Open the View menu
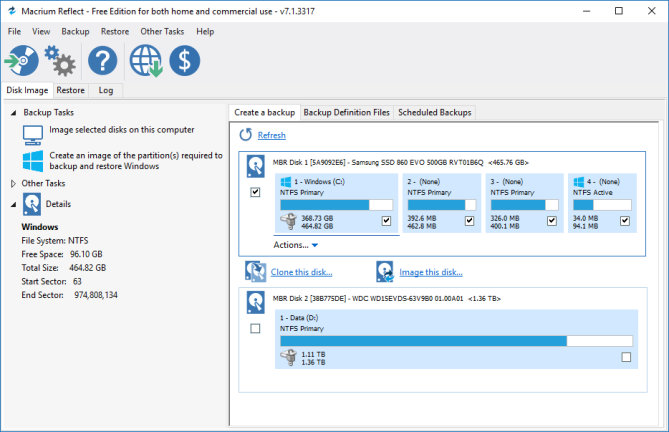669x432 pixels. (x=41, y=32)
